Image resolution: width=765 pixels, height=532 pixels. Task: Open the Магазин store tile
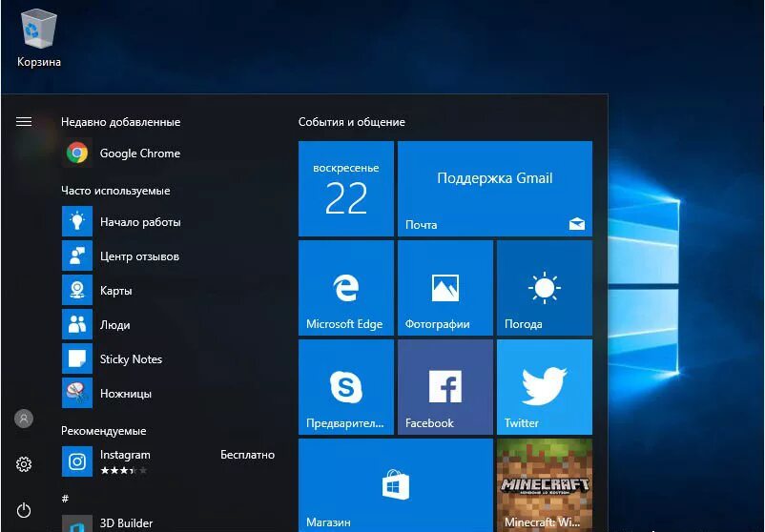pos(396,485)
